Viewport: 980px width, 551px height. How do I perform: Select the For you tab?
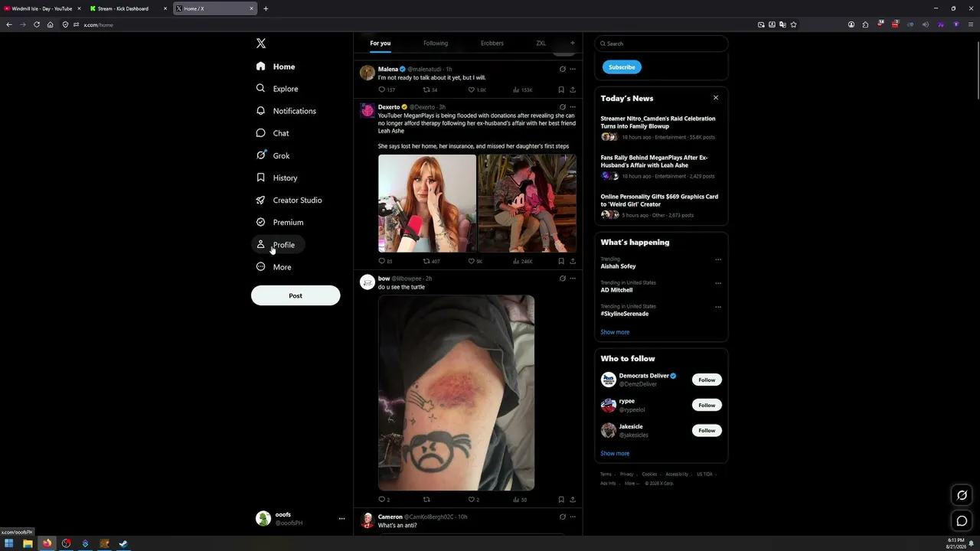pos(381,44)
